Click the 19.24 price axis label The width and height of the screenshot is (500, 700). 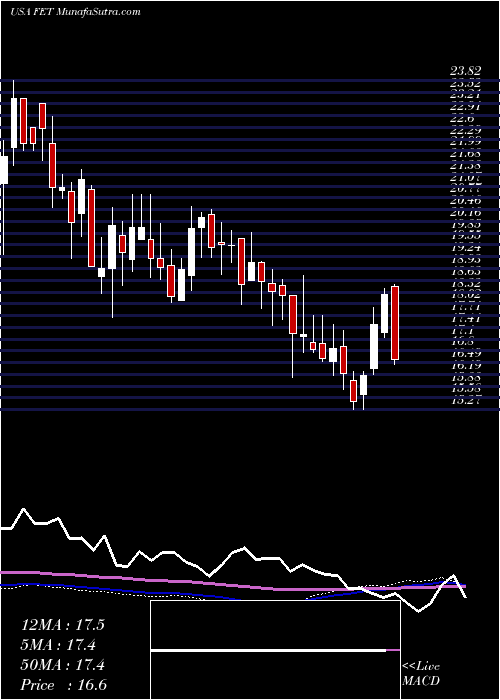[466, 248]
